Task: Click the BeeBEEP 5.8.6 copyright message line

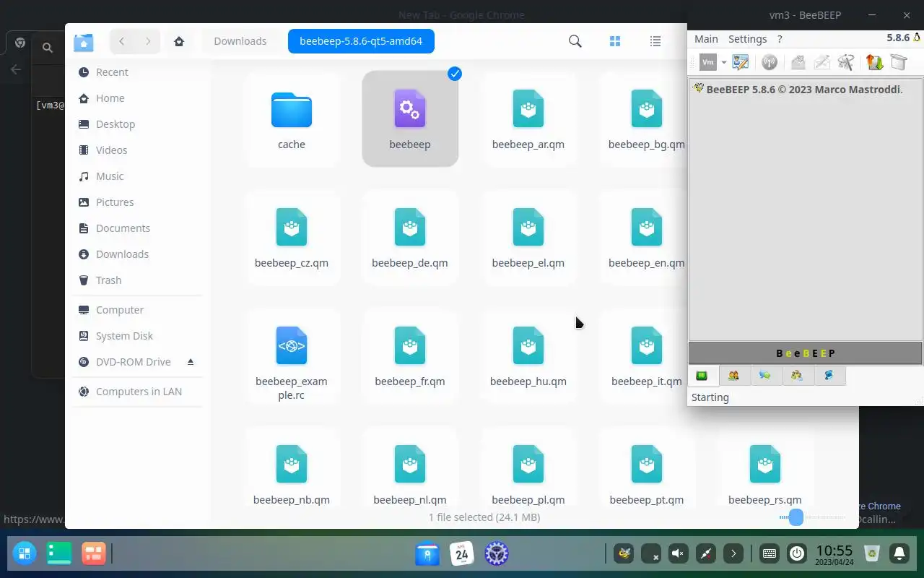Action: pos(804,90)
